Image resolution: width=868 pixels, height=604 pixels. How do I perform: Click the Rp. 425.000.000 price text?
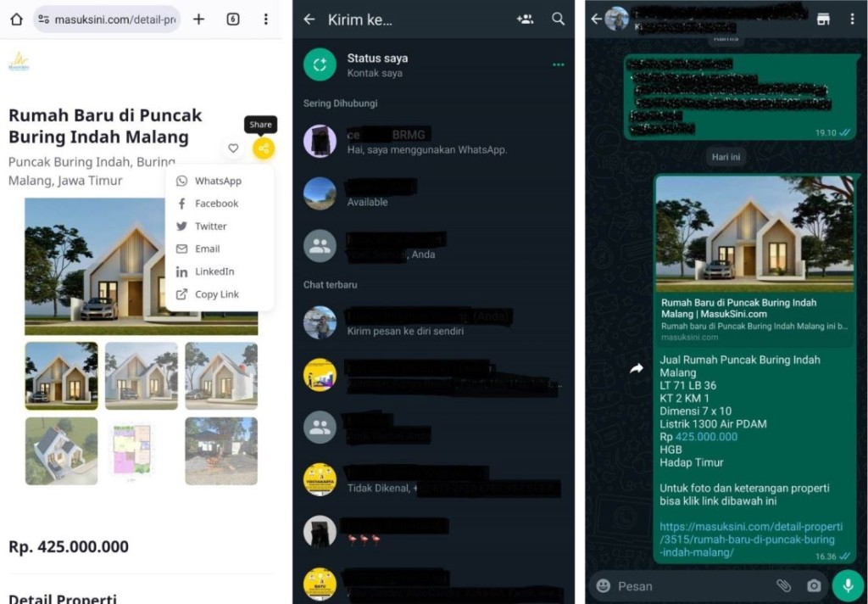[x=69, y=547]
